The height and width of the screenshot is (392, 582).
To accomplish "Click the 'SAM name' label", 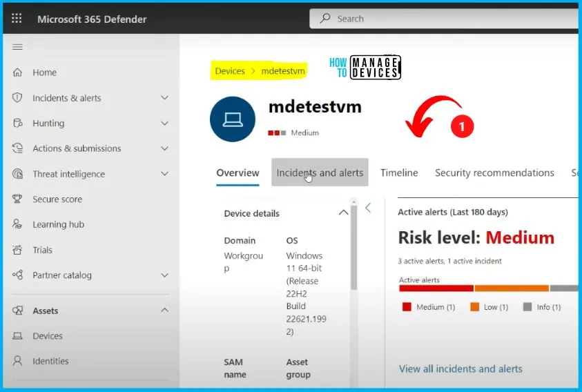I will pos(233,369).
